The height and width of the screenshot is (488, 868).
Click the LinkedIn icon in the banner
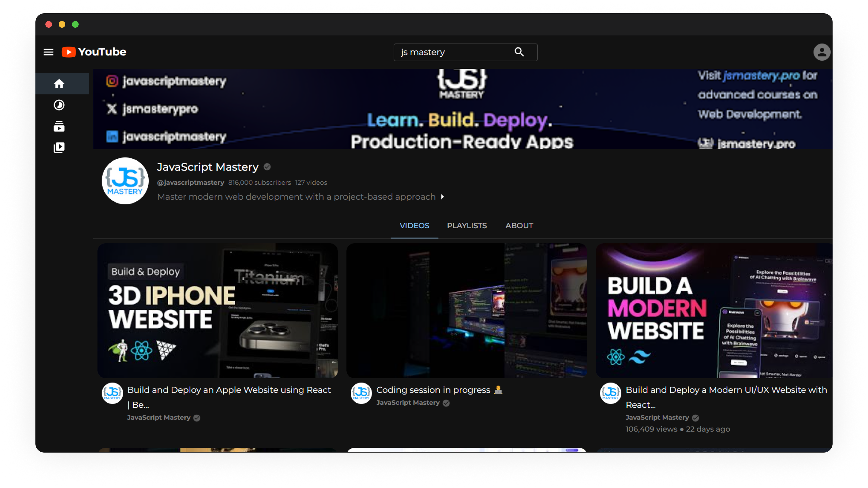pos(112,137)
